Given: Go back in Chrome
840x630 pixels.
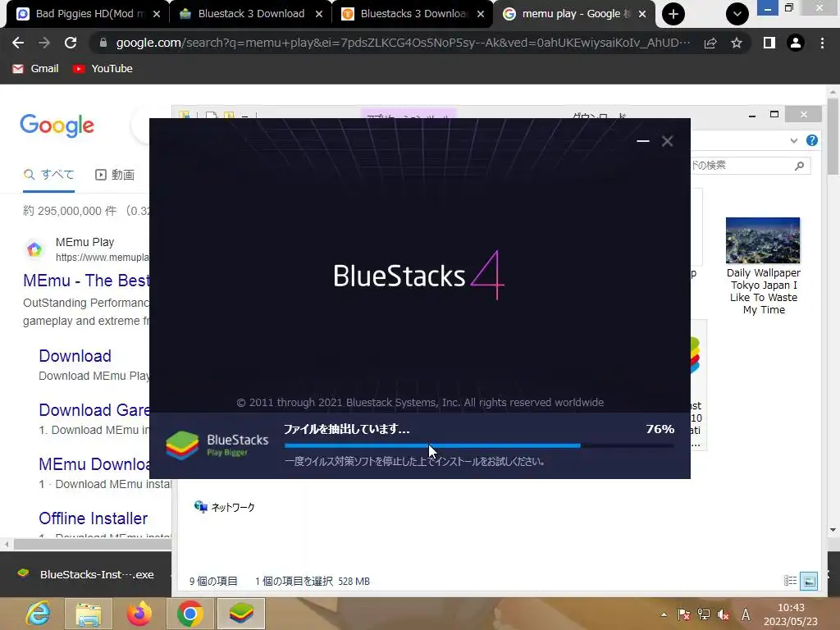Looking at the screenshot, I should point(18,43).
